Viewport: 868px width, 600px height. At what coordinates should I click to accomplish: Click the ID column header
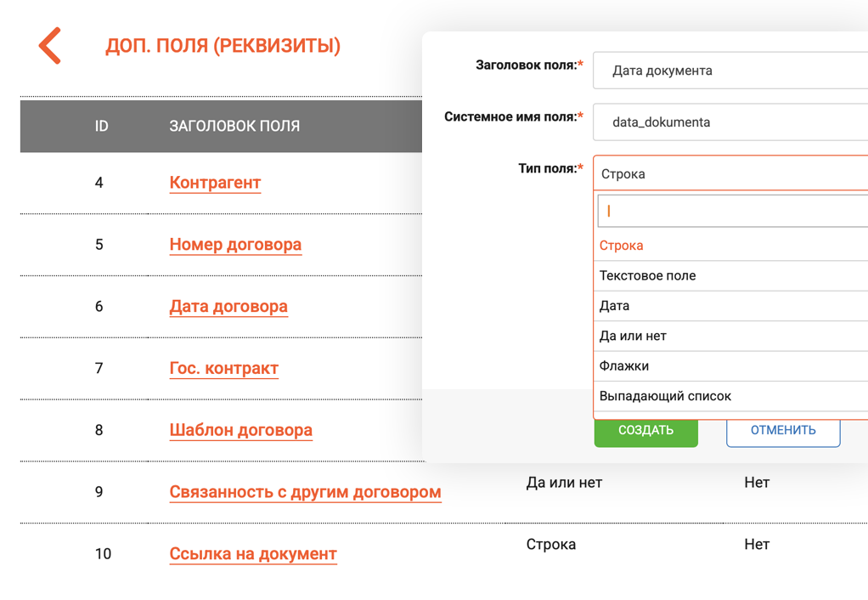coord(101,126)
